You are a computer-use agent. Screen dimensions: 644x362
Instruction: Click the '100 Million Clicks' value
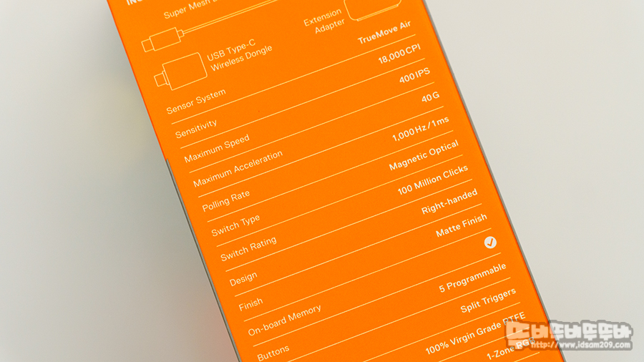(432, 180)
